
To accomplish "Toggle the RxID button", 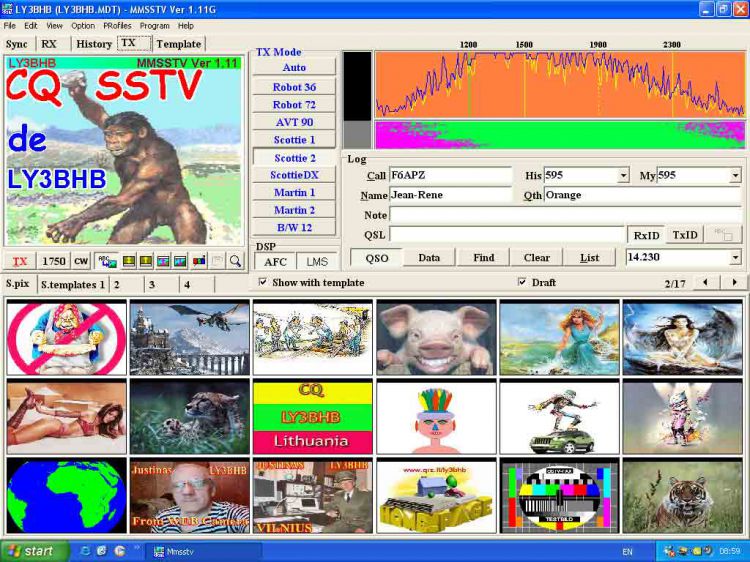I will click(x=646, y=235).
